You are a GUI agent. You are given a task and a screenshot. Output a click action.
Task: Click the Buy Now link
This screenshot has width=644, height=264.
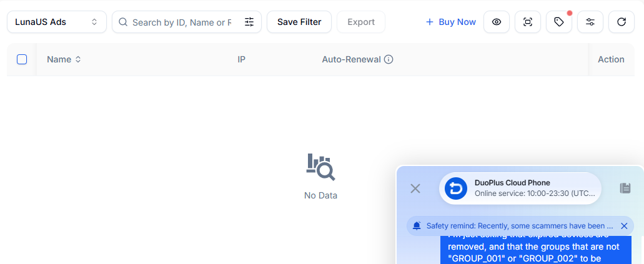click(450, 22)
